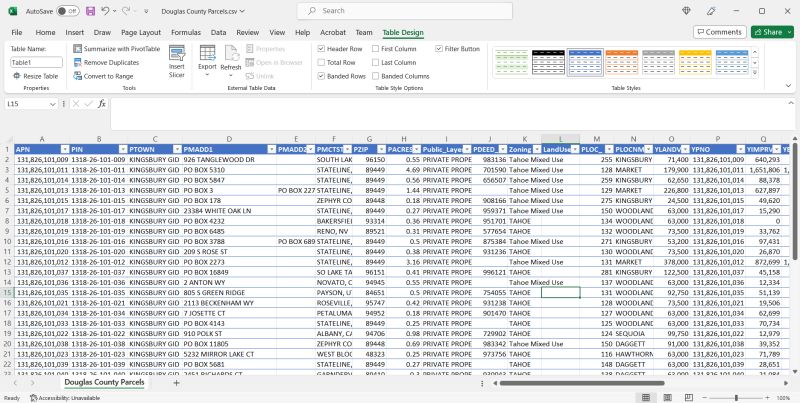Toggle AutoSave switch
800x403 pixels.
68,11
